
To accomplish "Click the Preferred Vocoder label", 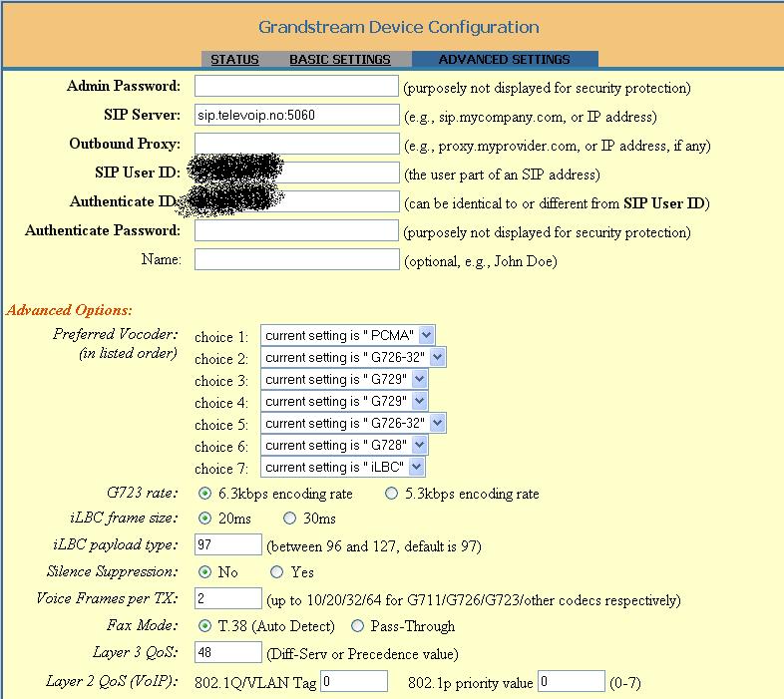I will coord(116,333).
